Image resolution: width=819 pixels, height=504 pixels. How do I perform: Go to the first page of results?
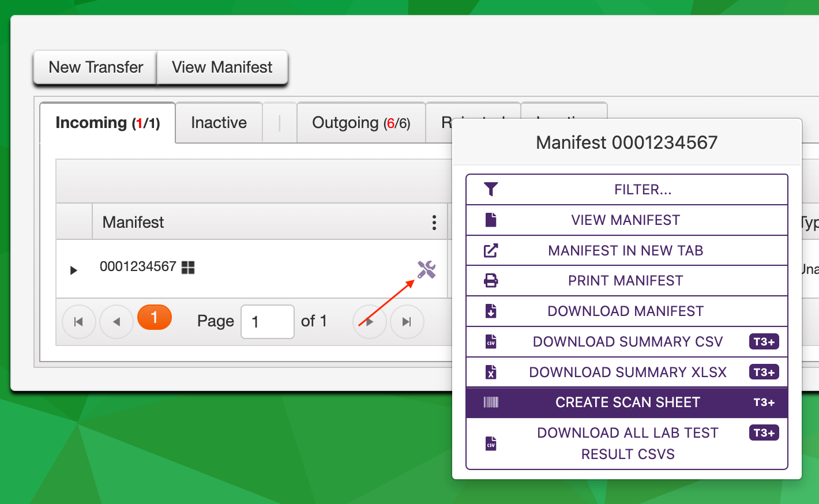pos(79,322)
